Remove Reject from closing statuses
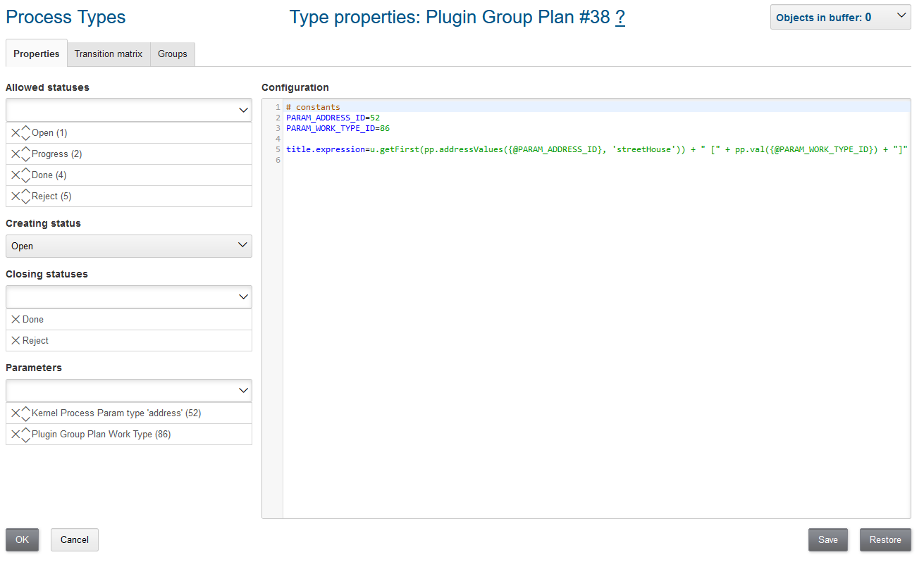The image size is (924, 562). pyautogui.click(x=16, y=341)
